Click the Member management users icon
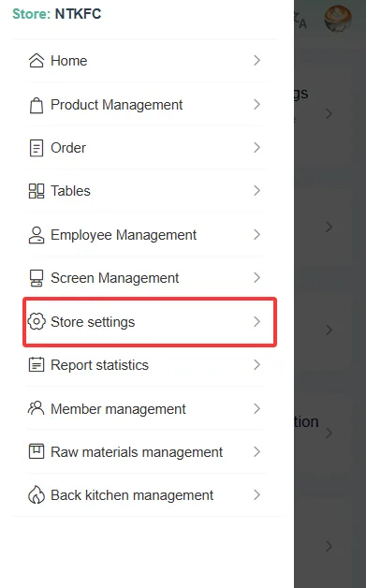The width and height of the screenshot is (366, 588). click(37, 408)
